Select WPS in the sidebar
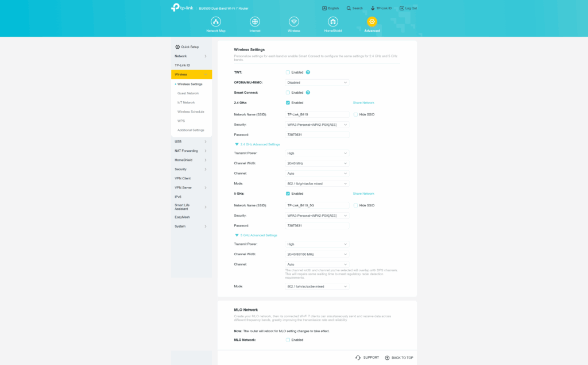 pyautogui.click(x=181, y=121)
